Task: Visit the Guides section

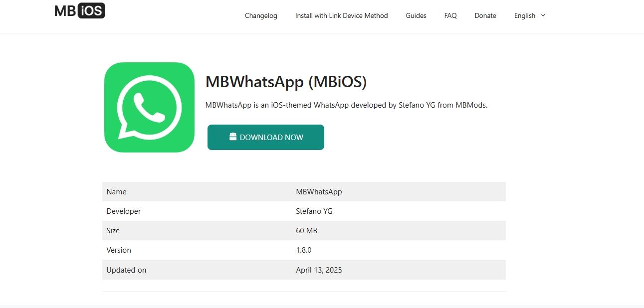Action: 416,15
